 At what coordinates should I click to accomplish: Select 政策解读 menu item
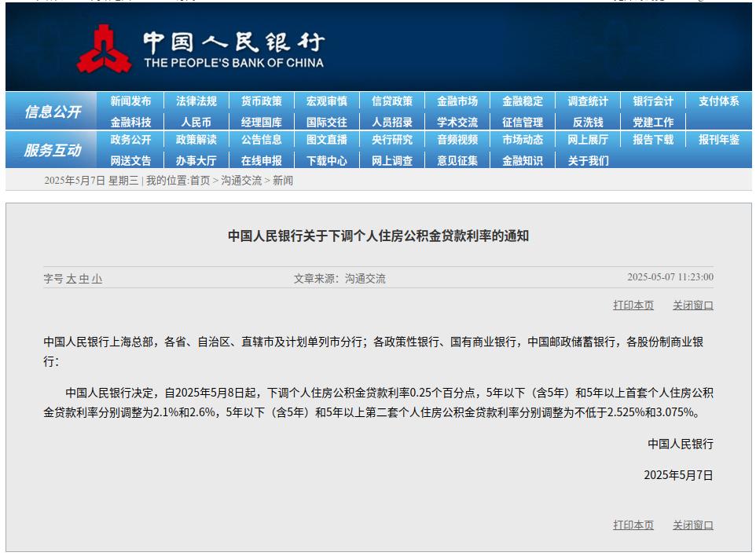tap(196, 140)
